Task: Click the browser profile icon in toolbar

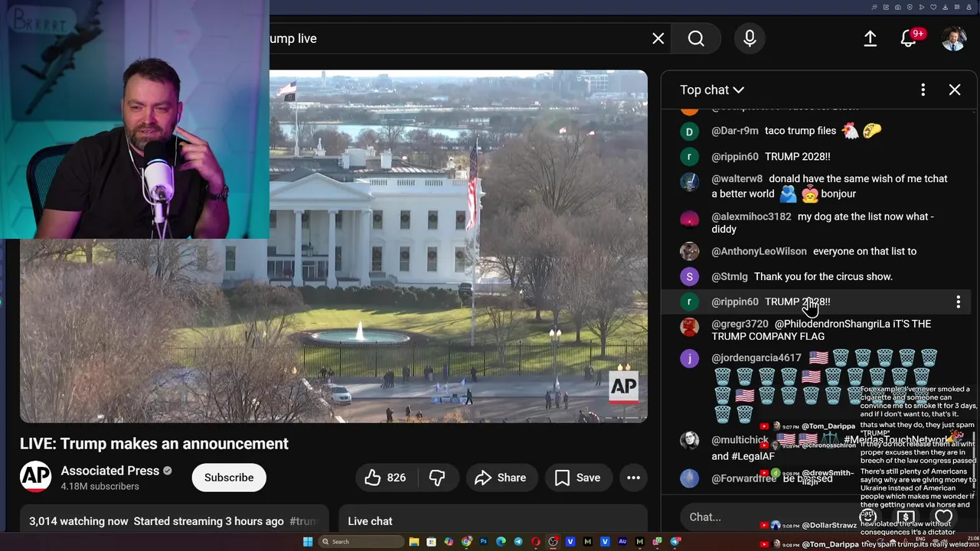Action: [969, 7]
